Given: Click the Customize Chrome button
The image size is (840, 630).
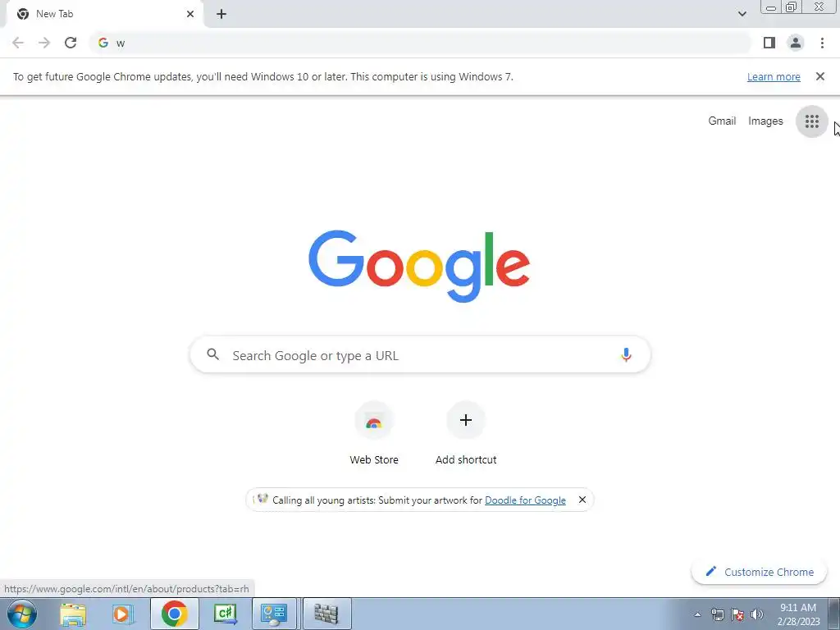Looking at the screenshot, I should [x=759, y=572].
